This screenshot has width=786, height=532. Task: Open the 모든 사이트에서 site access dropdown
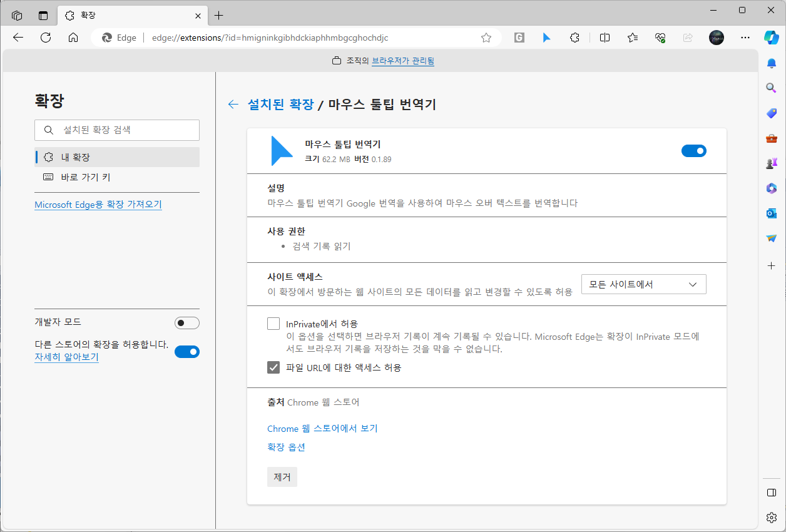[x=644, y=284]
